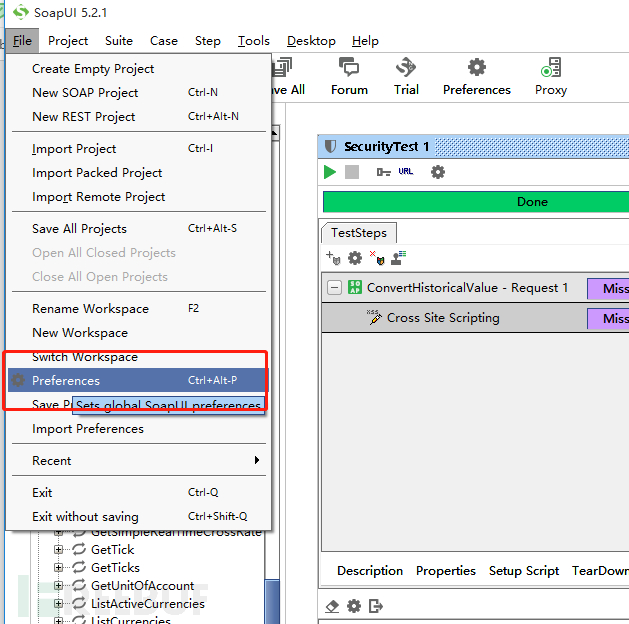Click the gray stop button in SecurityTest
Viewport: 629px width, 624px height.
pyautogui.click(x=352, y=172)
